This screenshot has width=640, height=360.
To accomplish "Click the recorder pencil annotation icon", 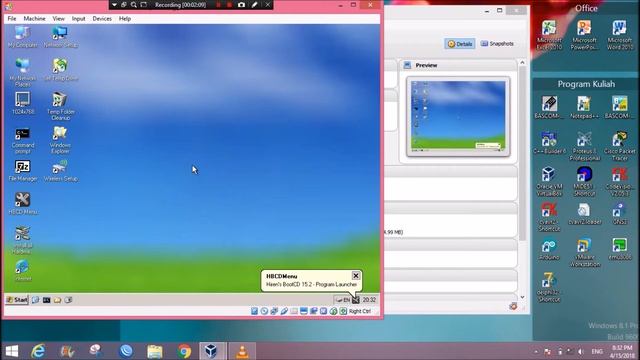I will (x=254, y=5).
